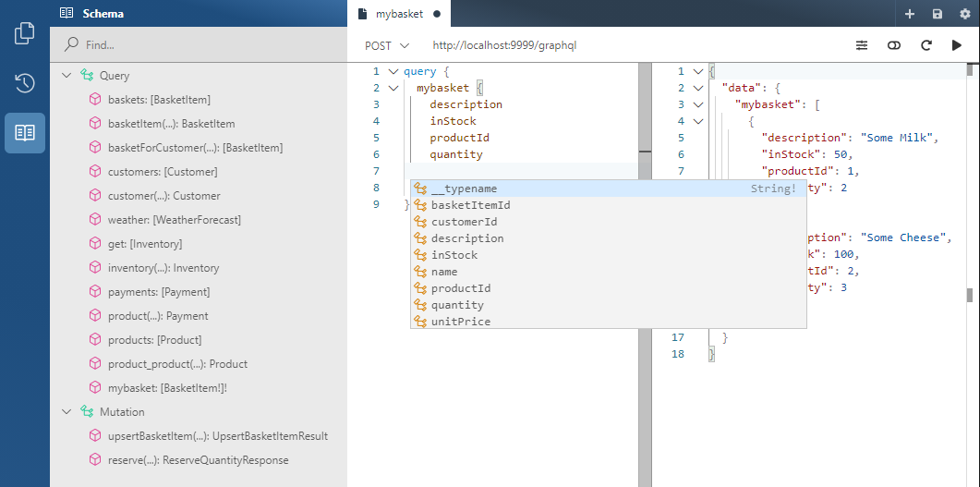This screenshot has width=980, height=487.
Task: Select description autocomplete suggestion
Action: tap(608, 238)
